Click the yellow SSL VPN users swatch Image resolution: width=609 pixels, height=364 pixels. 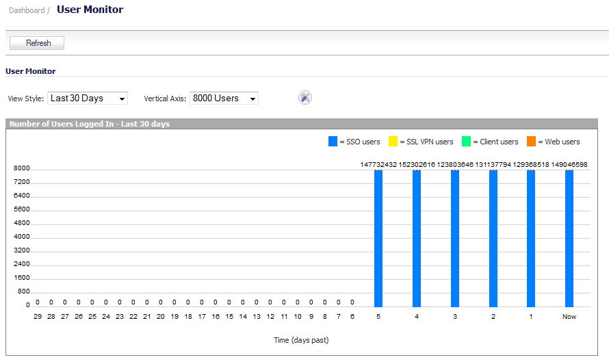click(393, 142)
